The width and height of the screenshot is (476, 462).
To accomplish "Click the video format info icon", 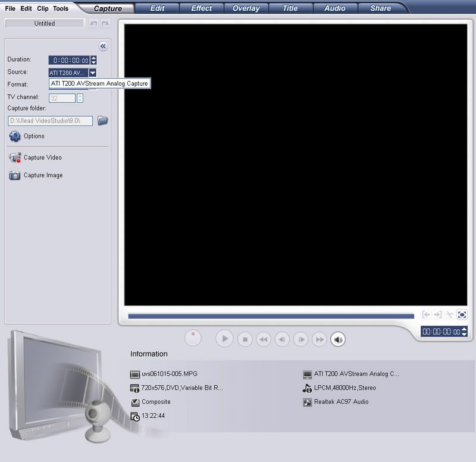I will [x=135, y=388].
